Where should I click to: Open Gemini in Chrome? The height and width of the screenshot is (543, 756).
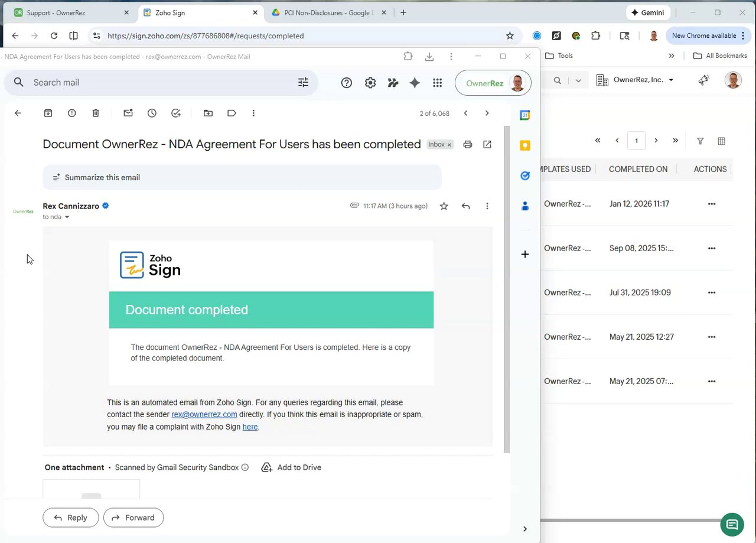pos(648,12)
